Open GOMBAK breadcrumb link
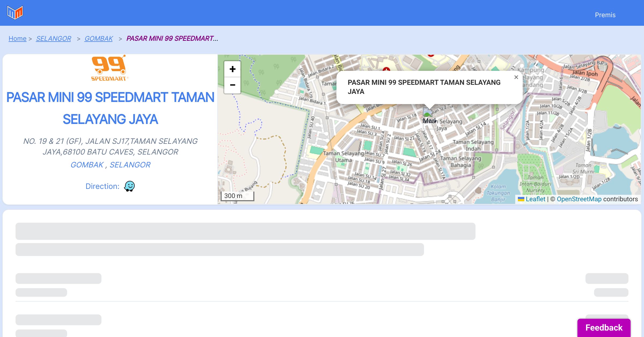644x337 pixels. 98,39
